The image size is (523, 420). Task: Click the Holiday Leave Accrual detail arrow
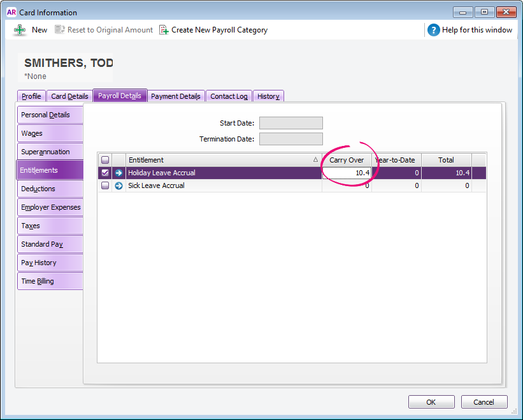(118, 173)
